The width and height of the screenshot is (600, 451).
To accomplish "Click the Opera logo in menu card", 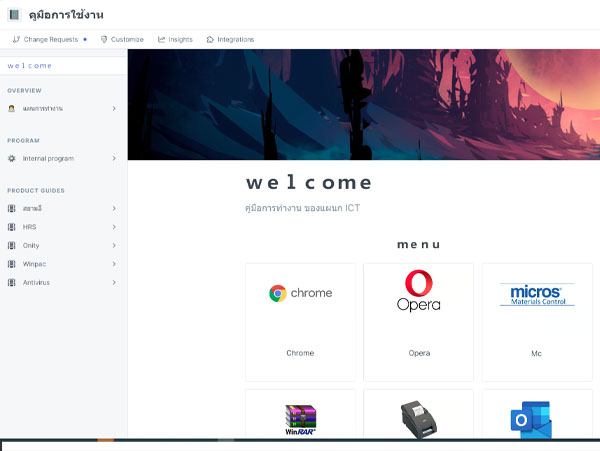I will 419,291.
